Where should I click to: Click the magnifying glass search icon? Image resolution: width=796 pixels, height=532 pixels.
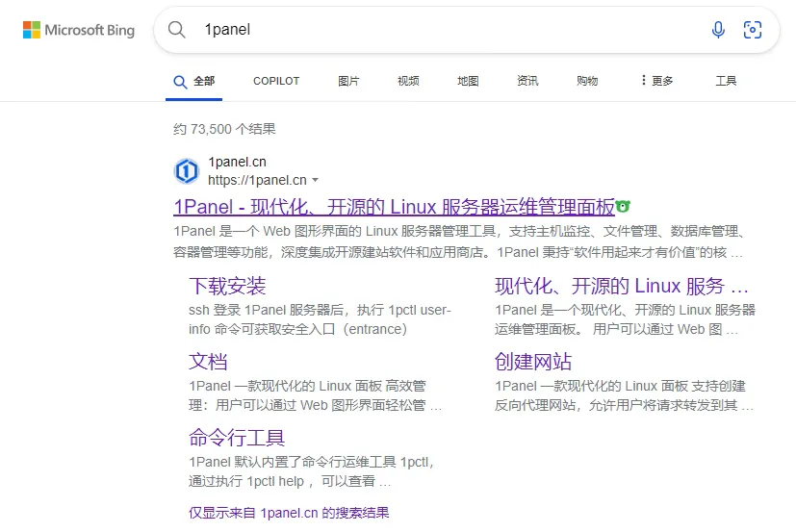point(177,30)
